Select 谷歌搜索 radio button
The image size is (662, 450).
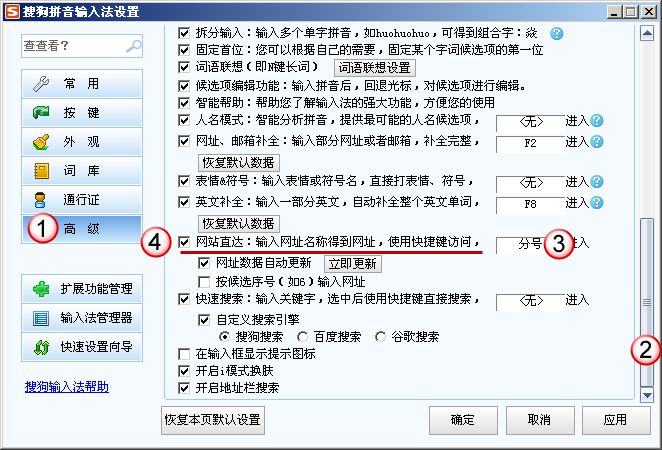[x=380, y=337]
